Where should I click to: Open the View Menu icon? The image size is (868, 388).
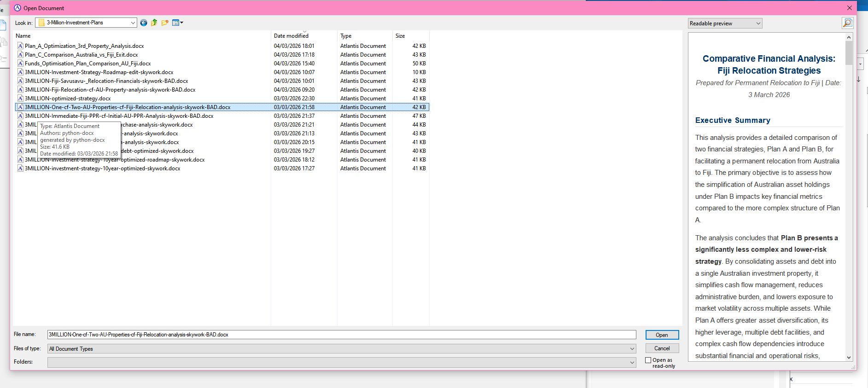tap(177, 23)
